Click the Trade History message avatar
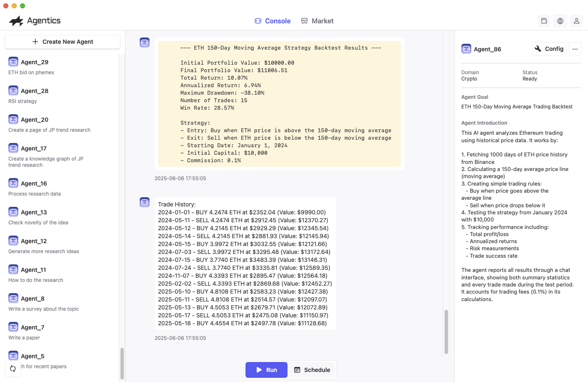The height and width of the screenshot is (382, 588). pos(145,203)
